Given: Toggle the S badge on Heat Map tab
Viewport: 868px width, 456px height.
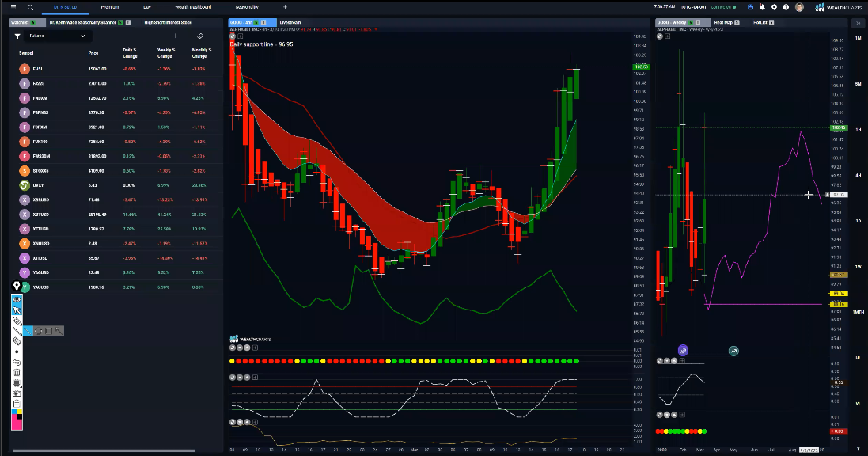Looking at the screenshot, I should coord(737,23).
